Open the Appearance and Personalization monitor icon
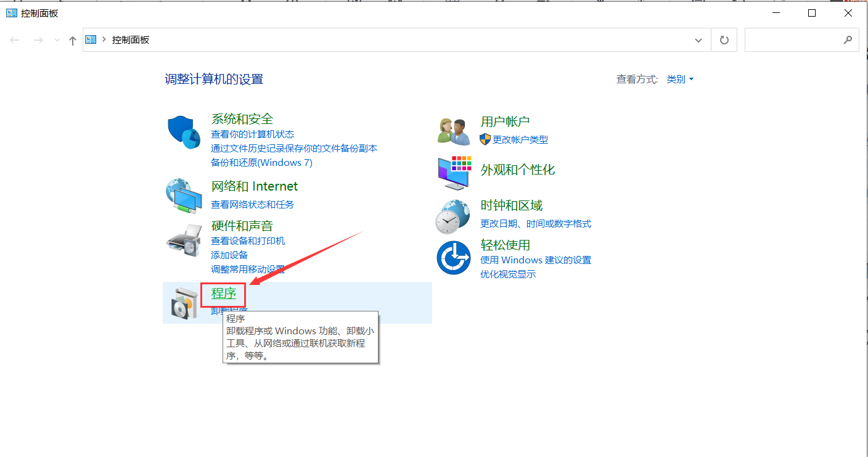Image resolution: width=868 pixels, height=457 pixels. click(454, 173)
